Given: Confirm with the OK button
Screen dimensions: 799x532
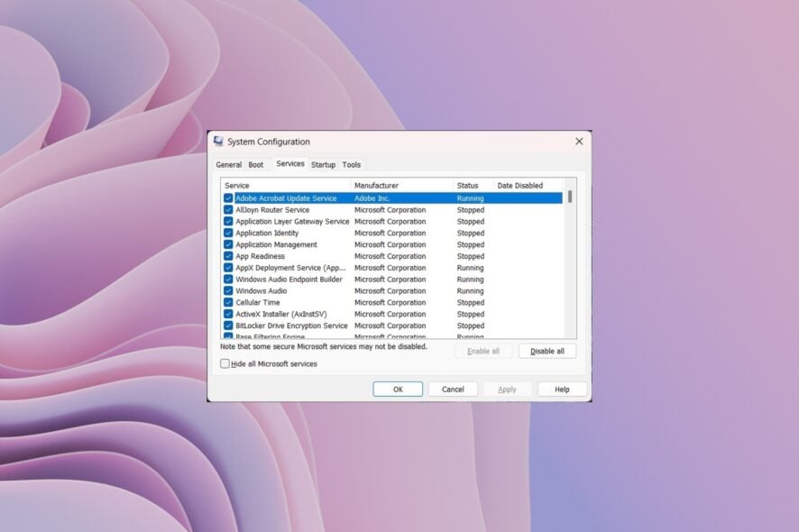Looking at the screenshot, I should pos(398,390).
